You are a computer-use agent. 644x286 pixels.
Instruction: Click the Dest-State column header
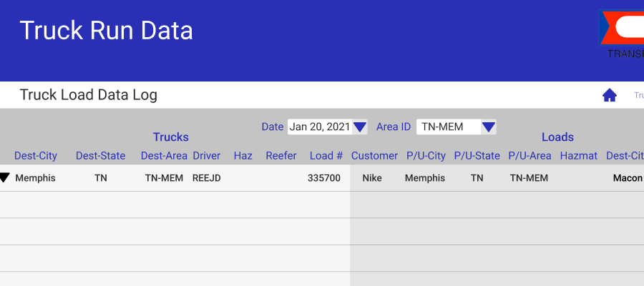coord(101,156)
